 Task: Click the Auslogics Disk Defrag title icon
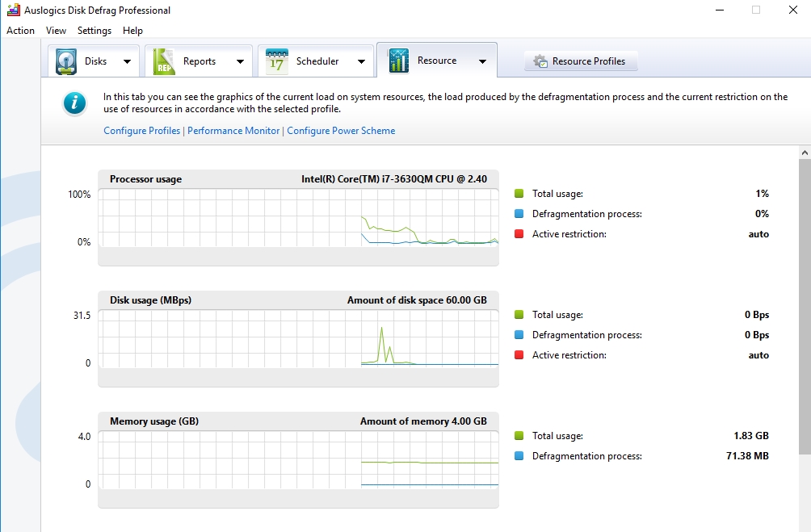pyautogui.click(x=12, y=10)
